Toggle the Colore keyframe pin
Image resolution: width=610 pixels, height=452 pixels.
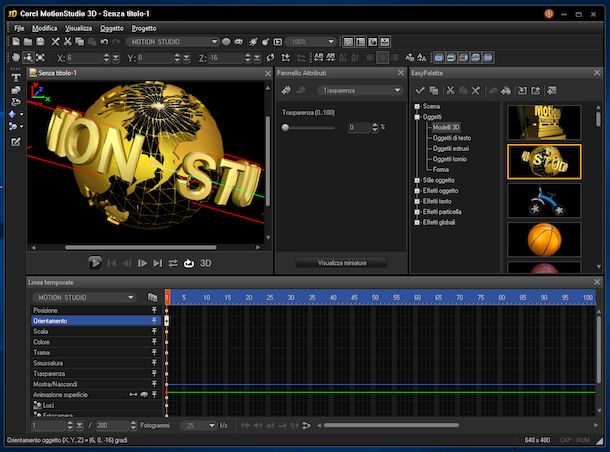154,342
